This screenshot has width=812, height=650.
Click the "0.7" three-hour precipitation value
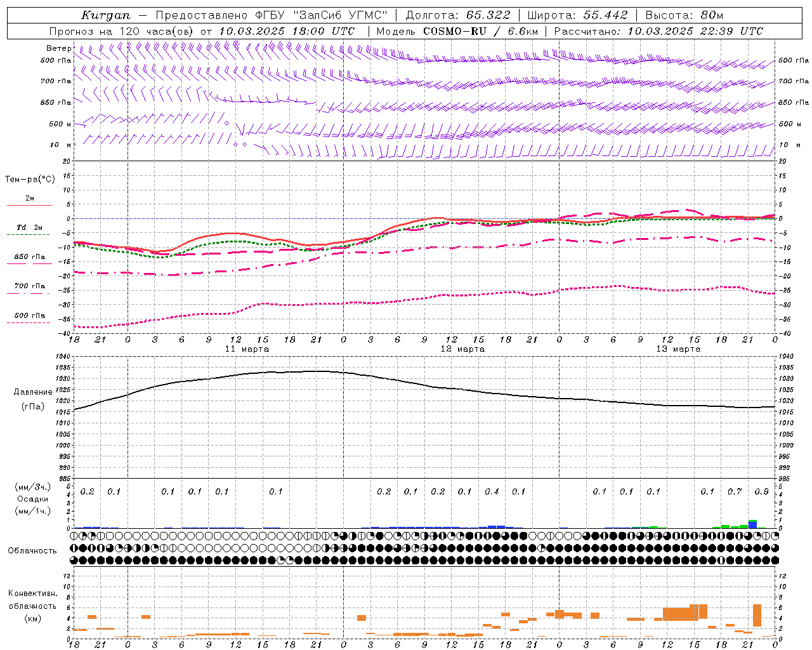(735, 491)
